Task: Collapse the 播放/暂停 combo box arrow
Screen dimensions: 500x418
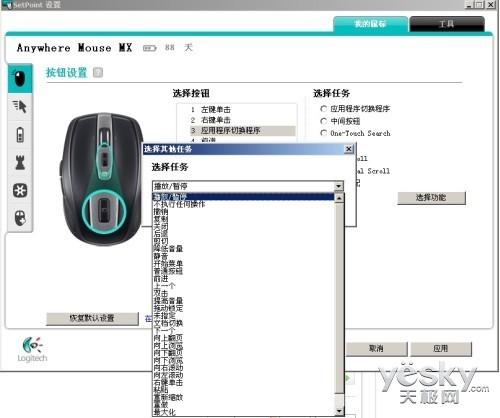Action: (x=339, y=186)
